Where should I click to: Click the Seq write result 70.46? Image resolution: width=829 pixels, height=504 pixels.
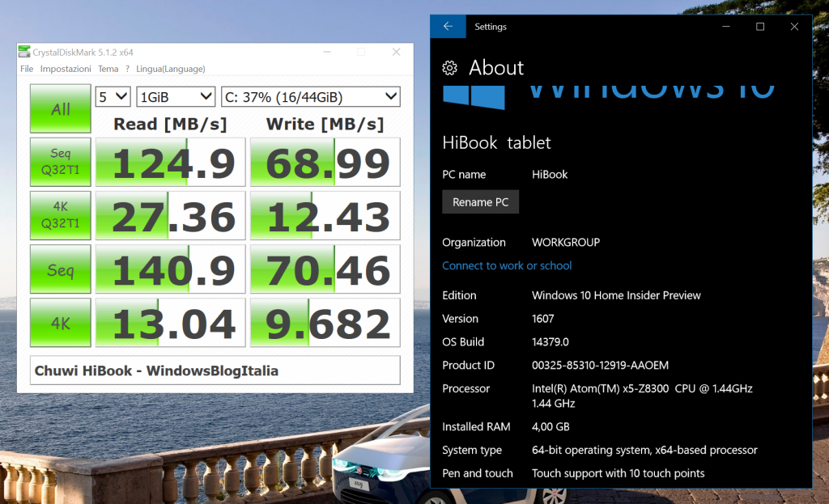[x=325, y=269]
